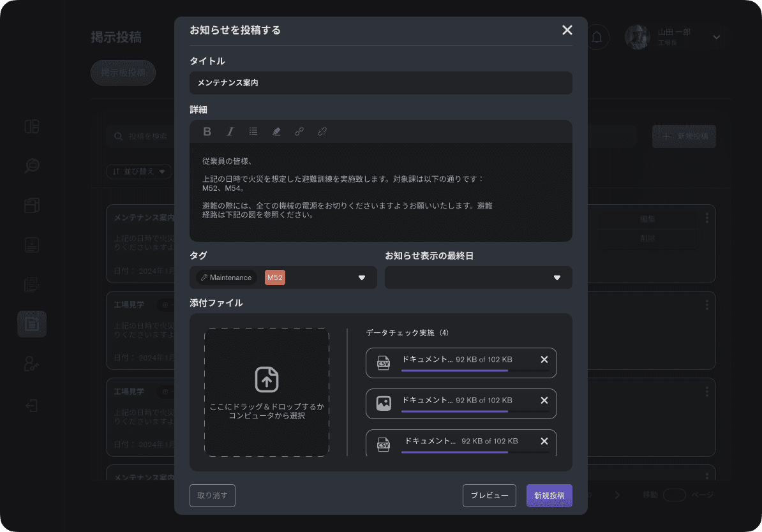This screenshot has height=532, width=762.
Task: Insert a bulleted list in the details field
Action: (x=253, y=131)
